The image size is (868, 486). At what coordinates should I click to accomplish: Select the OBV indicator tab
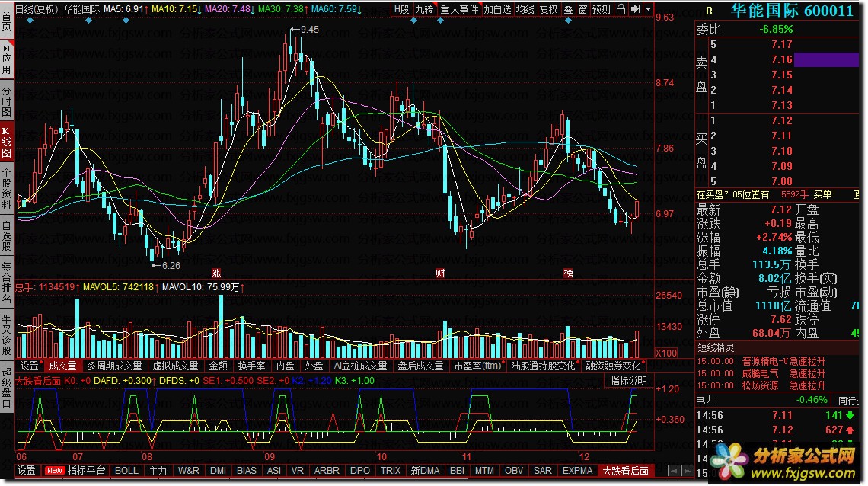click(x=514, y=471)
